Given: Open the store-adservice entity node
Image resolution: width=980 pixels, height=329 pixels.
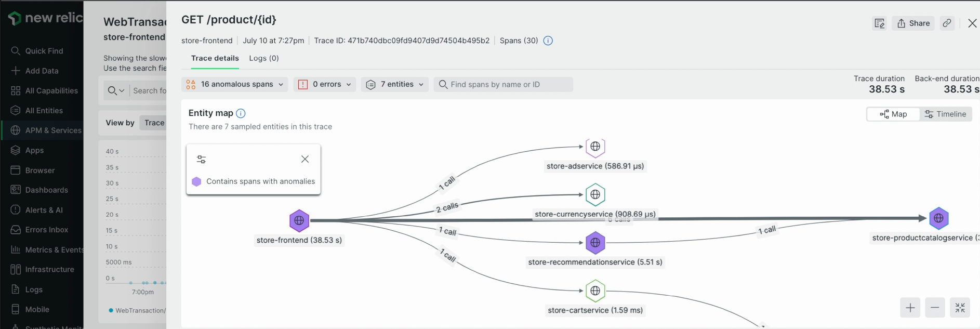Looking at the screenshot, I should [x=595, y=147].
